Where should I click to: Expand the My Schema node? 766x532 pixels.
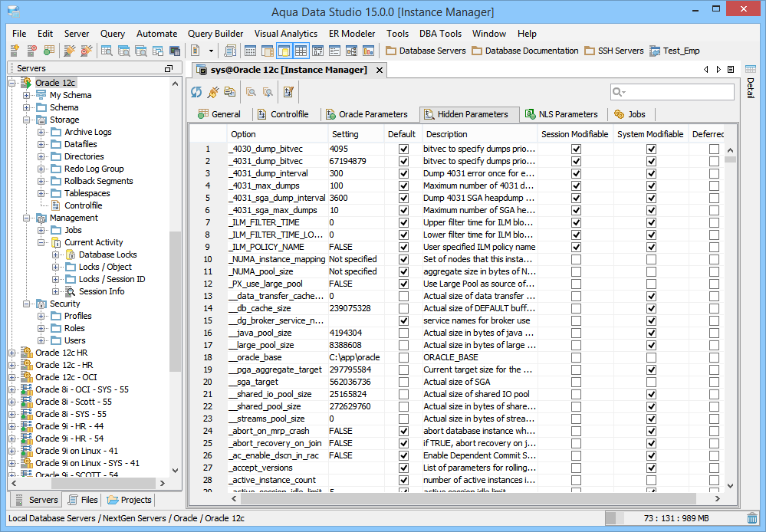tap(26, 95)
